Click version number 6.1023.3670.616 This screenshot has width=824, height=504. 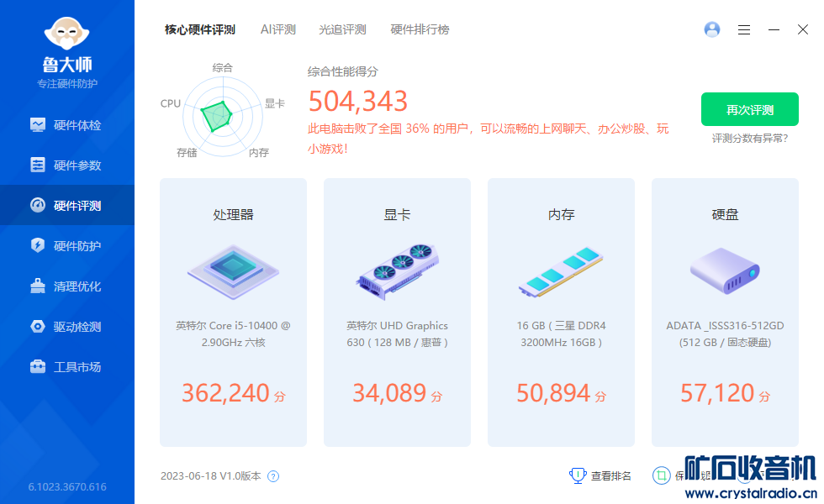tap(67, 486)
